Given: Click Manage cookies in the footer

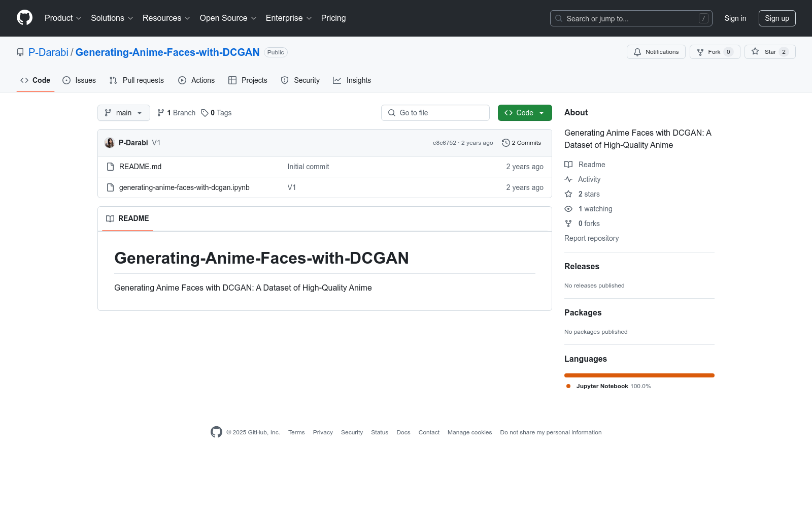Looking at the screenshot, I should (469, 432).
